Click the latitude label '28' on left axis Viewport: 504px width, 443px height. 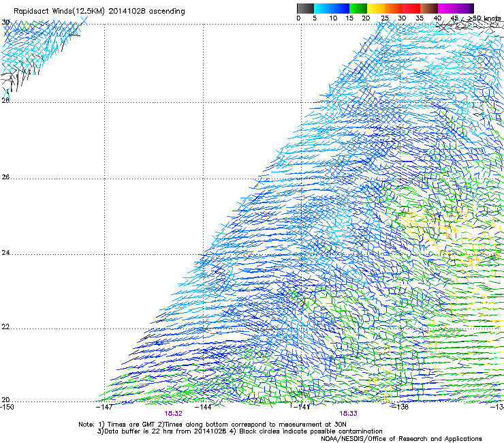pyautogui.click(x=5, y=100)
